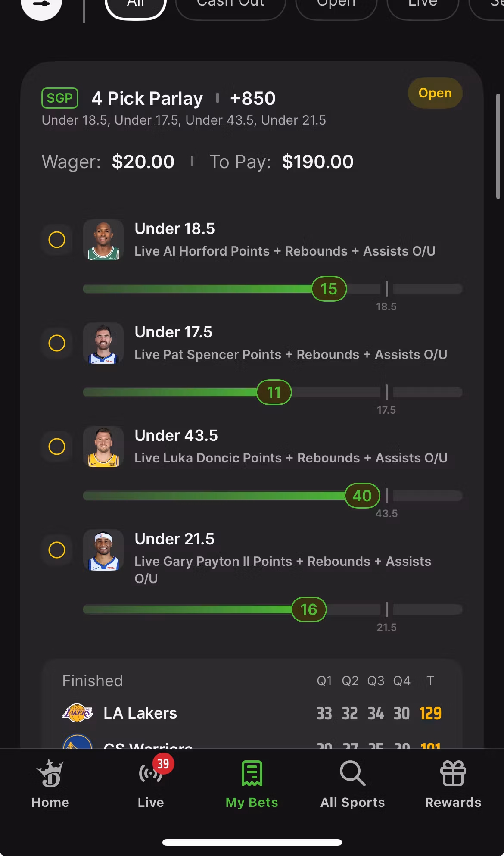Select the Pat Spencer Under 17.5 circle
This screenshot has height=856, width=504.
point(57,343)
